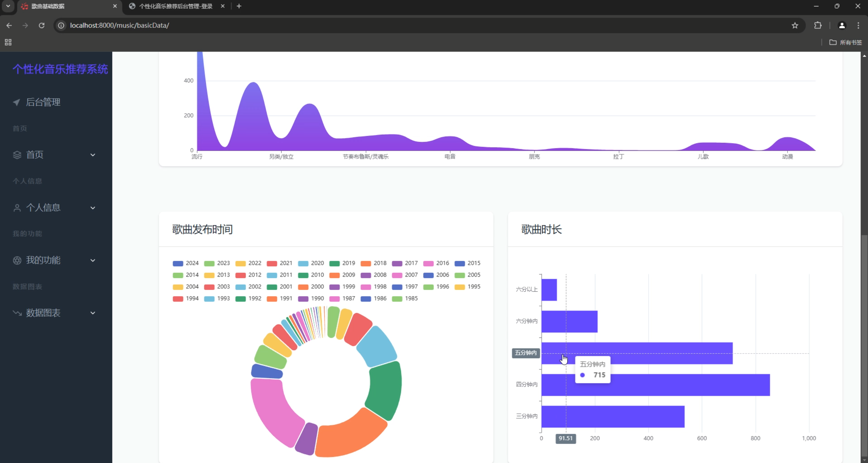The image size is (868, 463).
Task: Click the 流行 x-axis label
Action: coord(197,157)
